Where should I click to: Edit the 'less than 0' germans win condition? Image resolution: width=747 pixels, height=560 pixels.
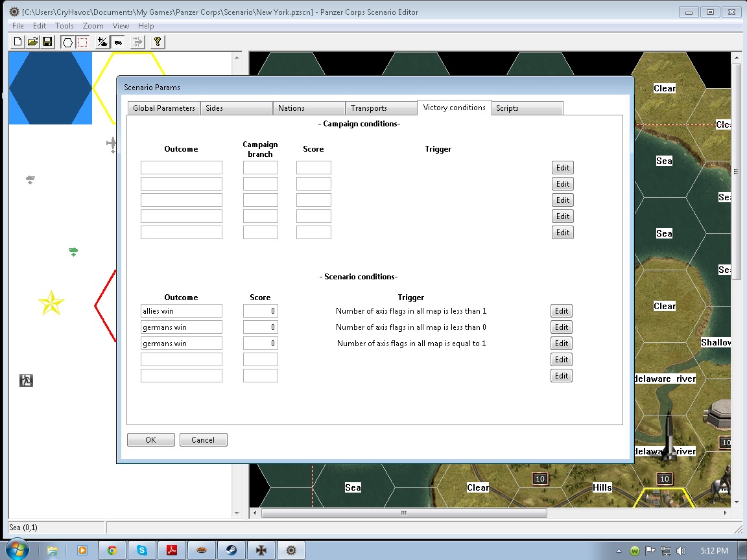[x=561, y=327]
